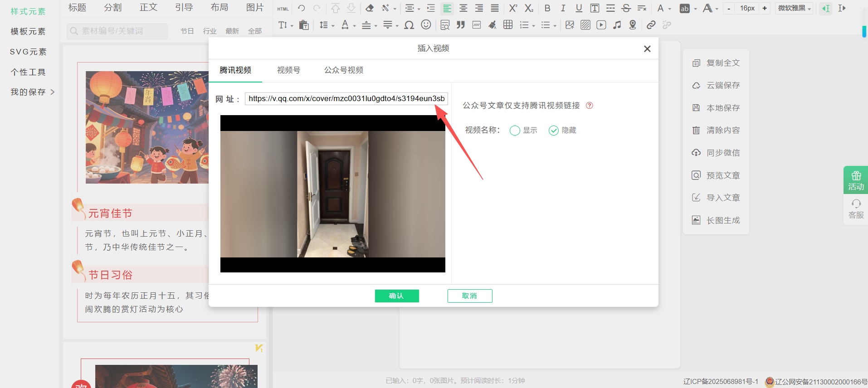The image size is (868, 388).
Task: Click the insert table grid icon
Action: pyautogui.click(x=508, y=25)
